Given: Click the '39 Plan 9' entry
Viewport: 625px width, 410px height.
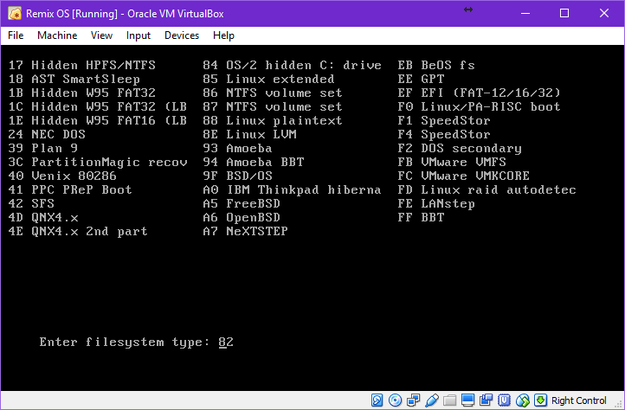Looking at the screenshot, I should [43, 148].
